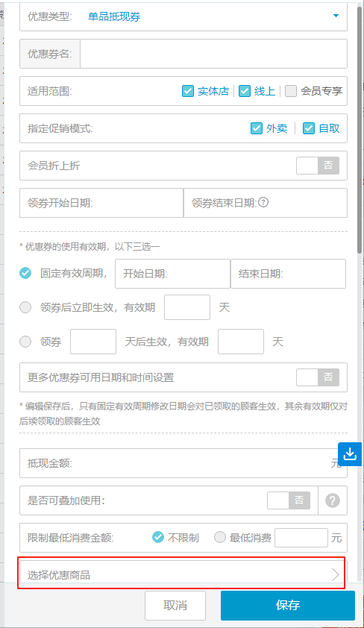Viewport: 364px width, 628px height.
Task: Click the help icon beside 是否可叠加使用
Action: (333, 500)
